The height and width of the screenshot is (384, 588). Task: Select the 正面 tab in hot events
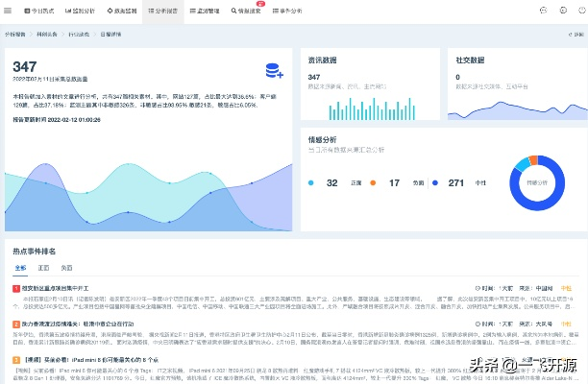tap(43, 268)
